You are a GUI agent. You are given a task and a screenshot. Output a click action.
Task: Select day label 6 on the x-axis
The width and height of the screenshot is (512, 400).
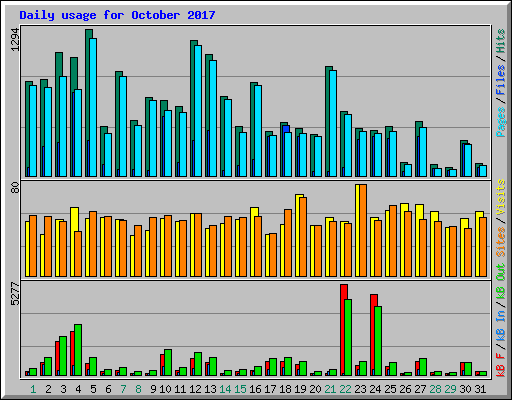coord(108,389)
